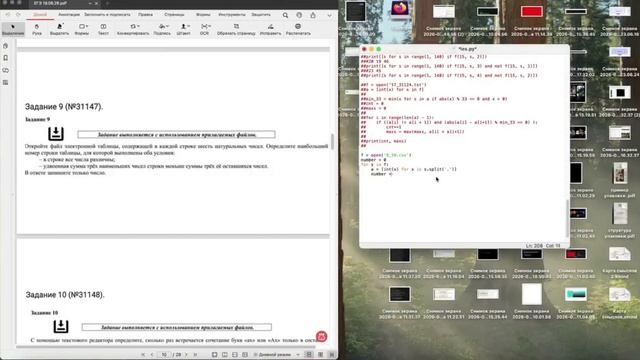This screenshot has height=360, width=640.
Task: Toggle single page layout button
Action: point(309,355)
